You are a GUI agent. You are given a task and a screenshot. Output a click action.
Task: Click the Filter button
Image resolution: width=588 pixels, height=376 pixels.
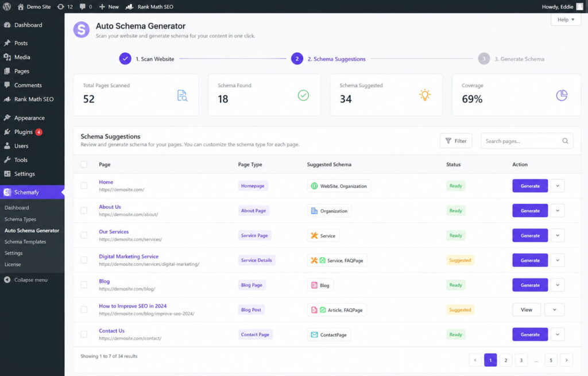point(455,141)
